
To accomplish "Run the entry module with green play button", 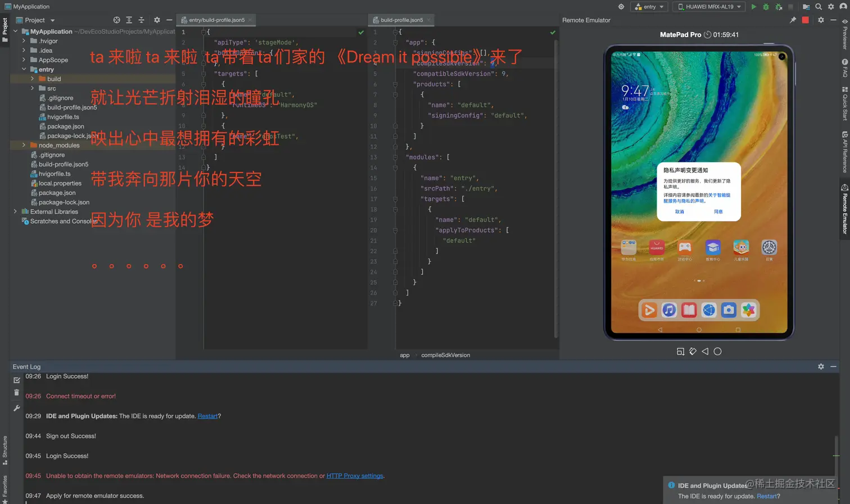I will coord(754,7).
